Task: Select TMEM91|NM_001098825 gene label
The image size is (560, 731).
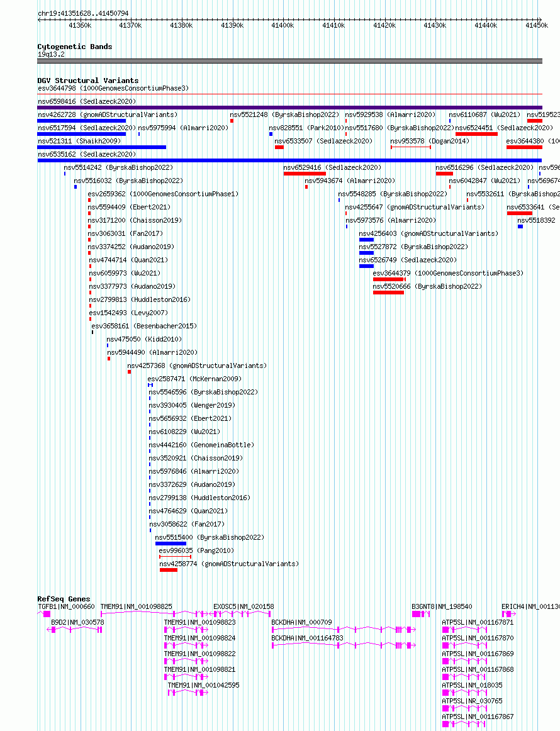Action: 136,606
